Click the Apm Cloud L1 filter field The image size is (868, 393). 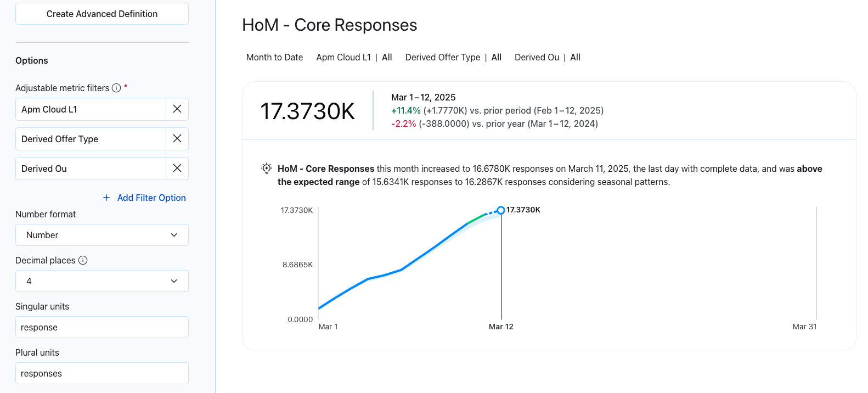[x=91, y=109]
